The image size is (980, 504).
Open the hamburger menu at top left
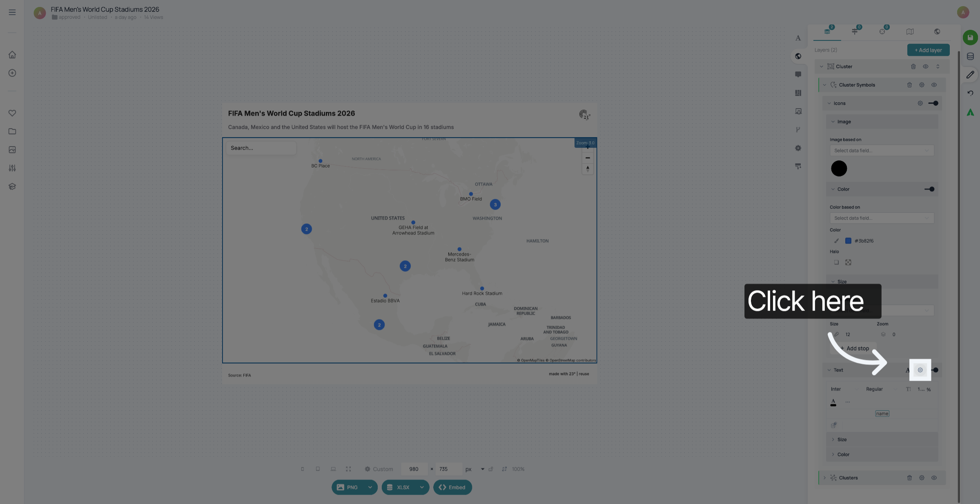[12, 12]
